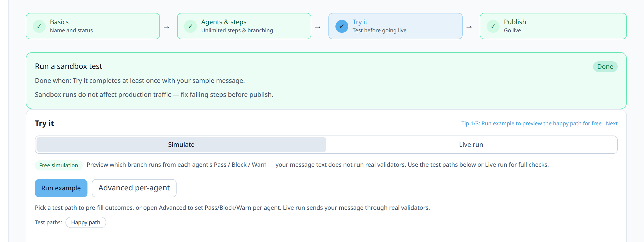This screenshot has height=242, width=644.
Task: Select the Try it step card
Action: coord(396,26)
